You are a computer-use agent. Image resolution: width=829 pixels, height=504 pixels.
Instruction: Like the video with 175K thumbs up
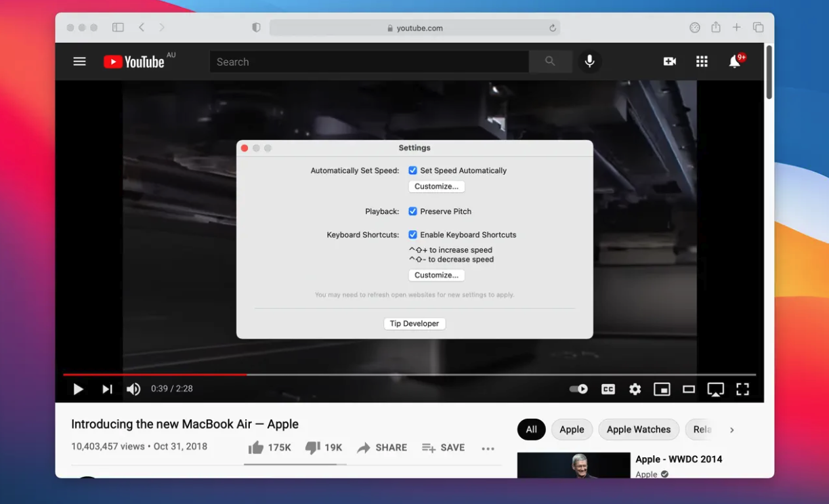[270, 448]
